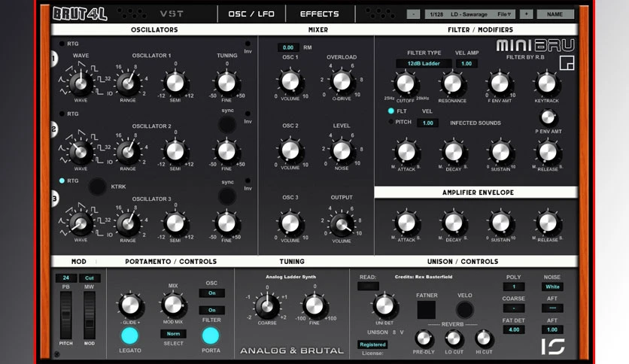
Task: Click the PITCH bend wheel slider
Action: [65, 315]
